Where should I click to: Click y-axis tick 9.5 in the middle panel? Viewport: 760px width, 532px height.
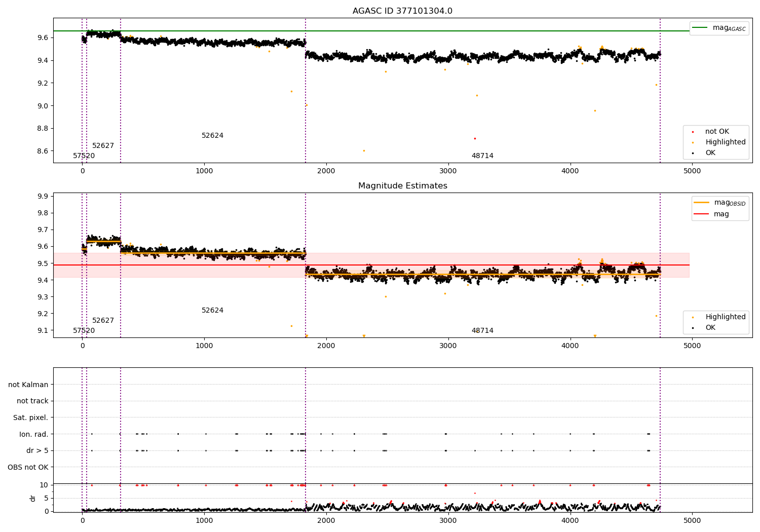tap(42, 263)
